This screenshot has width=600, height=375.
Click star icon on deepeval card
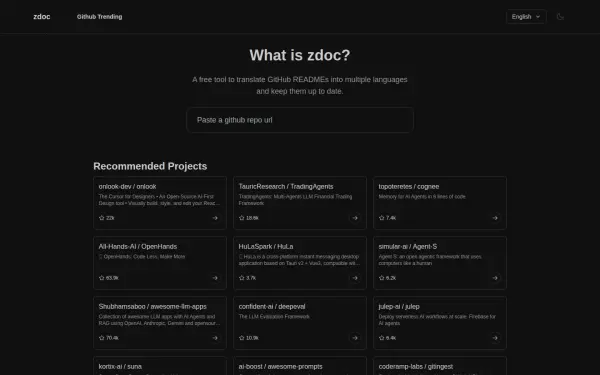tap(241, 338)
